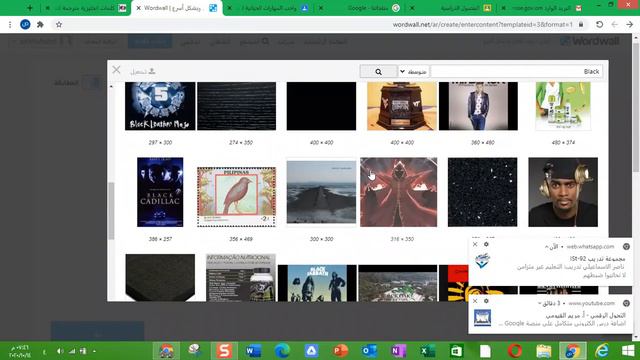Bookmark this page with the star
640x360 pixels.
click(x=59, y=24)
